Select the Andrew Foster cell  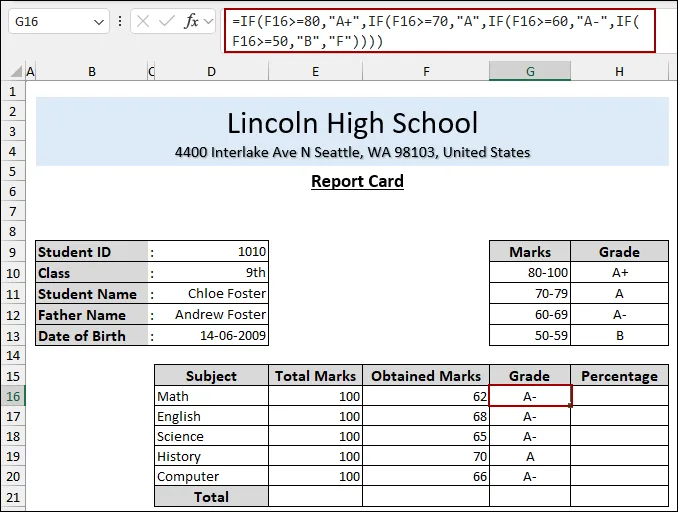click(211, 314)
